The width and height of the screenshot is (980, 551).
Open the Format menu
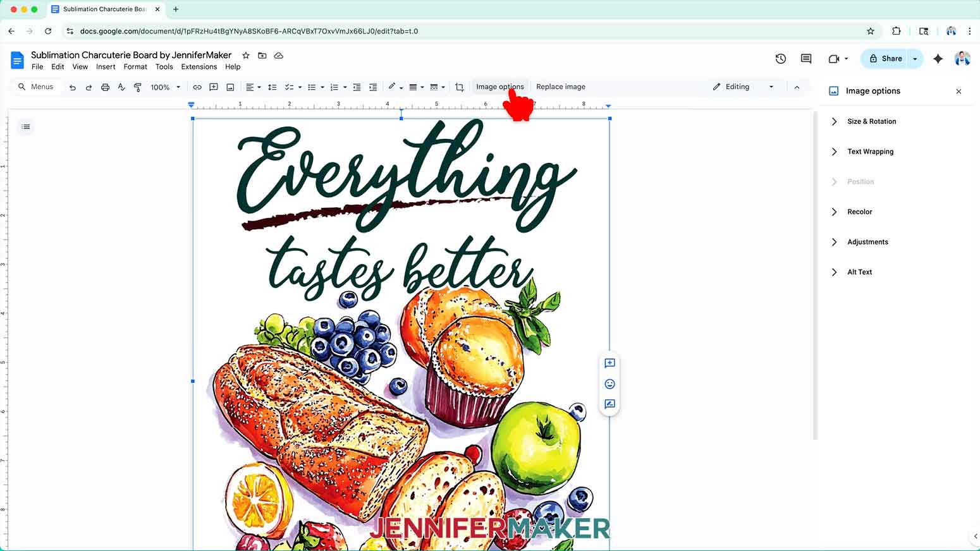[135, 67]
